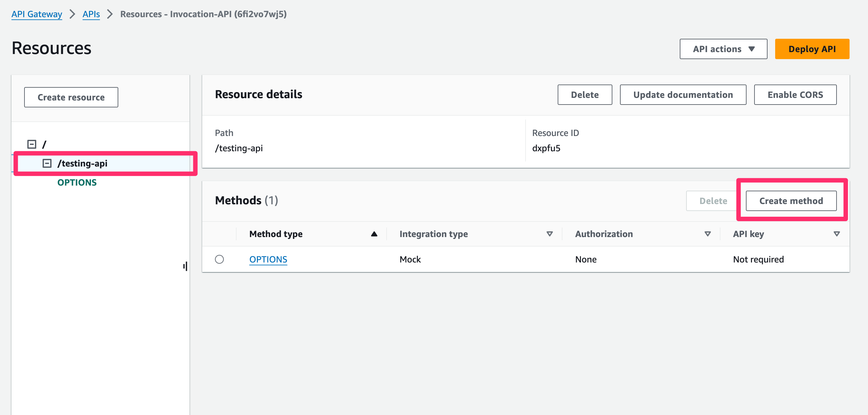Click Authorization column sort arrow
Image resolution: width=868 pixels, height=415 pixels.
point(707,234)
